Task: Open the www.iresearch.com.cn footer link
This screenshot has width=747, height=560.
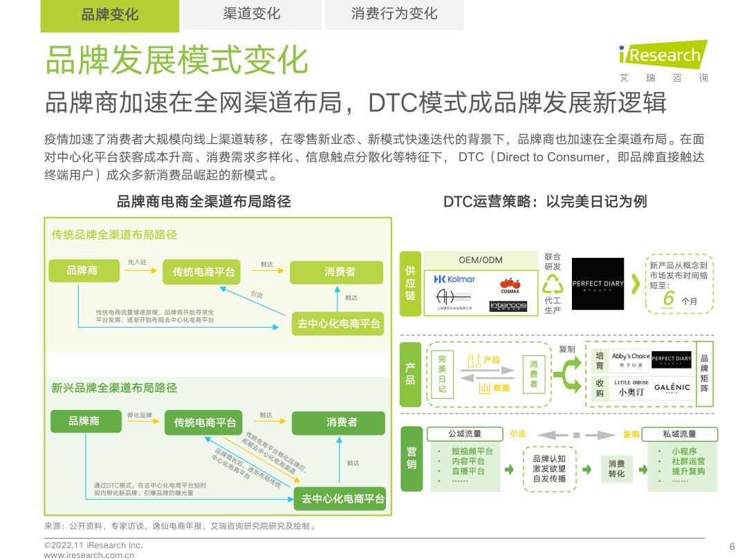Action: [89, 554]
